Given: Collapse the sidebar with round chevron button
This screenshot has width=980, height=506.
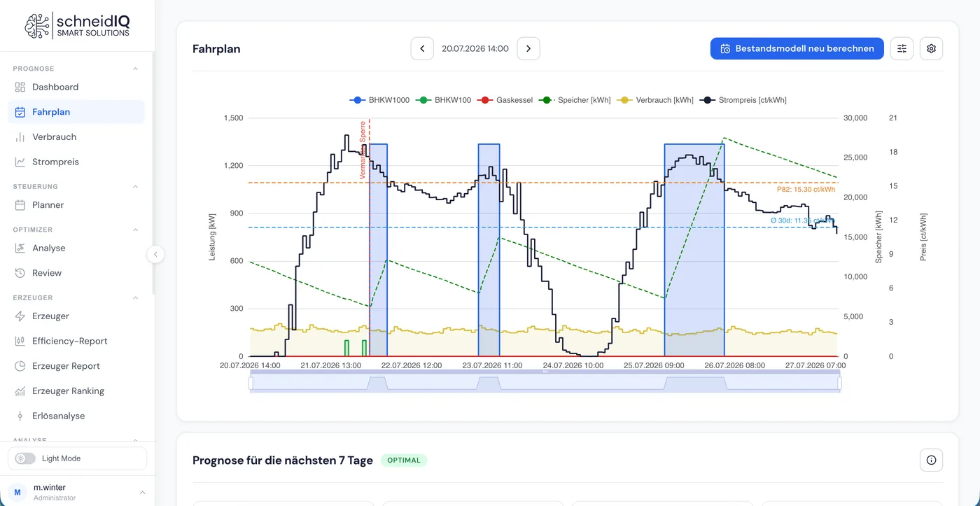Looking at the screenshot, I should point(155,254).
